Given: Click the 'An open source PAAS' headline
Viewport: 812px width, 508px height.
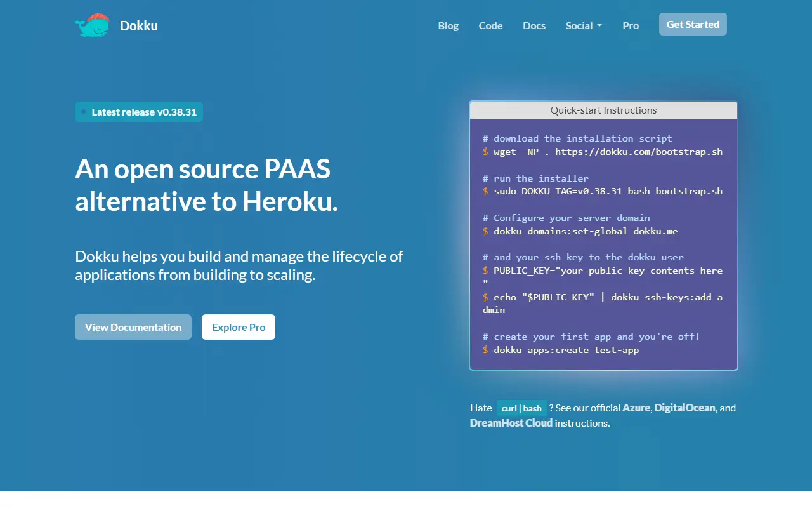Looking at the screenshot, I should coord(207,185).
